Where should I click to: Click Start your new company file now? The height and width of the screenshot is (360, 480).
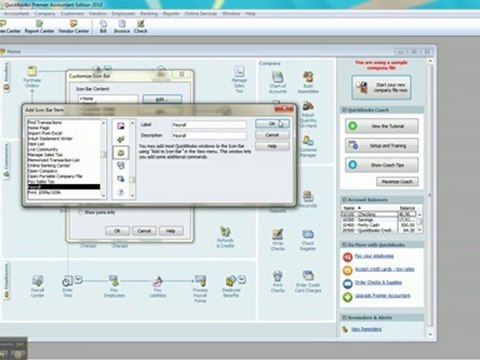(381, 87)
